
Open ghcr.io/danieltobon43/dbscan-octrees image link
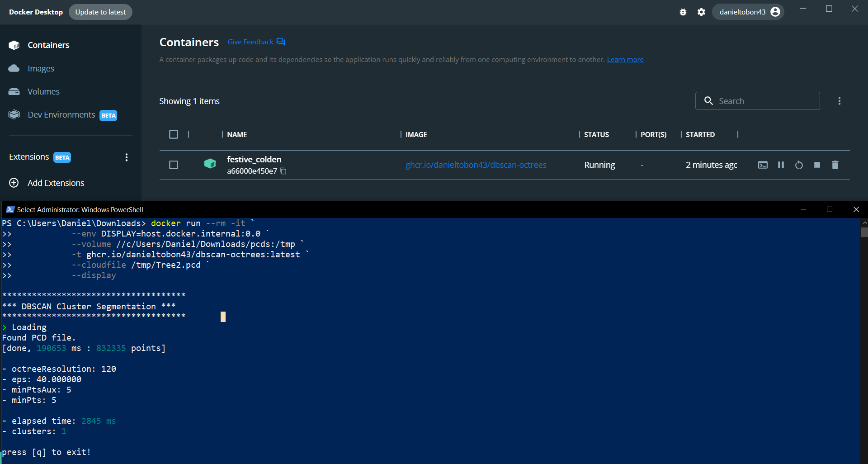(x=476, y=165)
